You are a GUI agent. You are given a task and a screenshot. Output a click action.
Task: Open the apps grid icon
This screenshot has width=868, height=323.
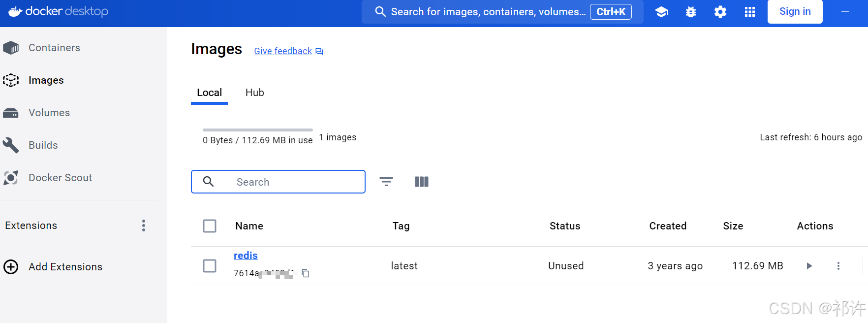tap(750, 12)
